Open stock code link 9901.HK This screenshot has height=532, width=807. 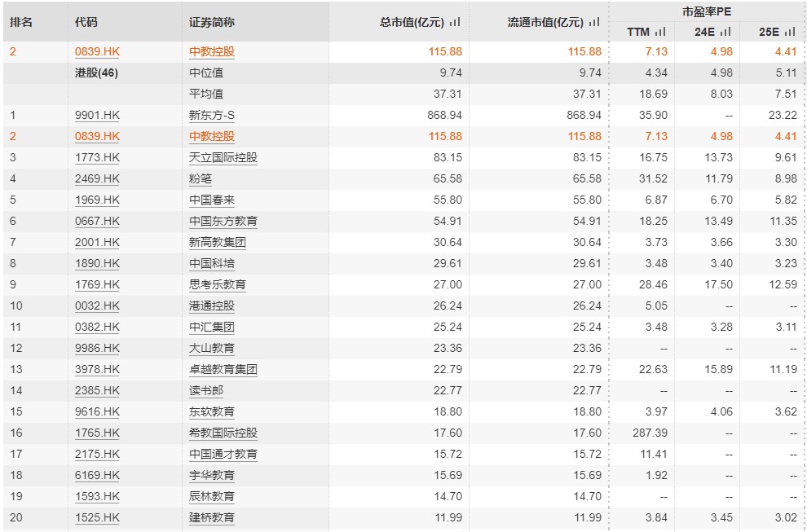click(97, 116)
